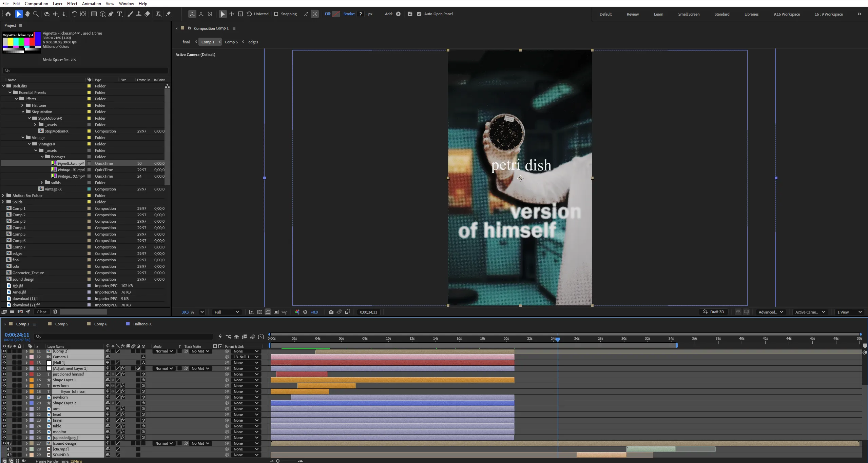868x463 pixels.
Task: Expand the Solids folder in Project panel
Action: click(3, 202)
